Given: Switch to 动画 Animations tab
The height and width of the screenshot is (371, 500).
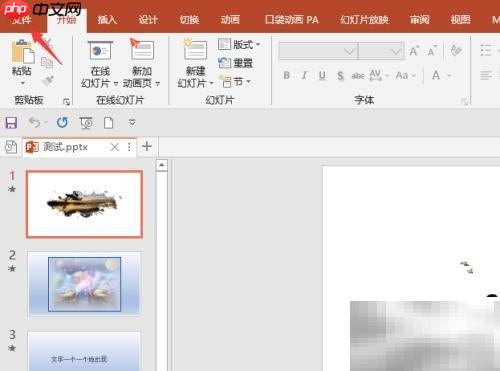Looking at the screenshot, I should 230,20.
